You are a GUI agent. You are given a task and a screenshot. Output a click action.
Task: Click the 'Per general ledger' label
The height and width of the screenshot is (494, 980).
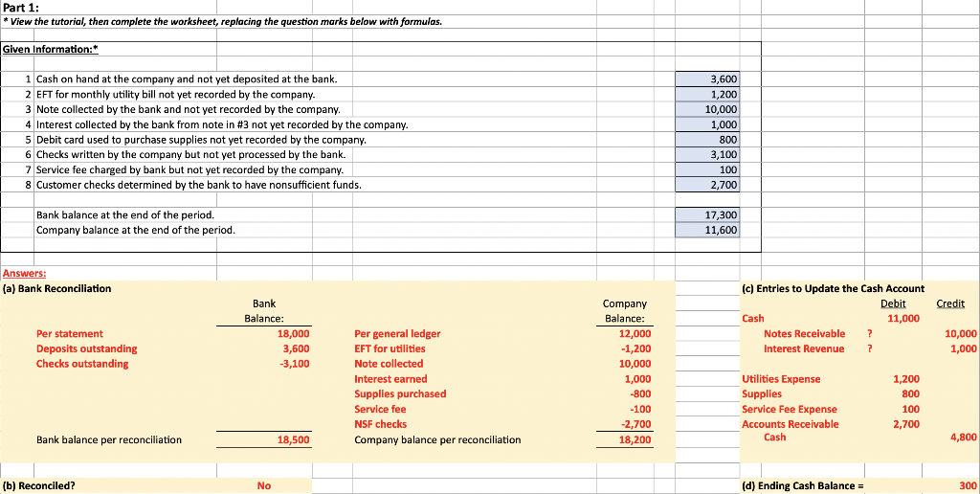pos(397,333)
